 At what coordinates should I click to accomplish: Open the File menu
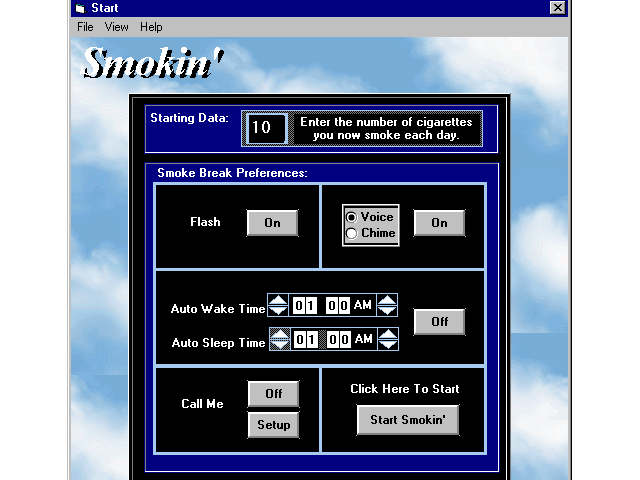pos(85,27)
